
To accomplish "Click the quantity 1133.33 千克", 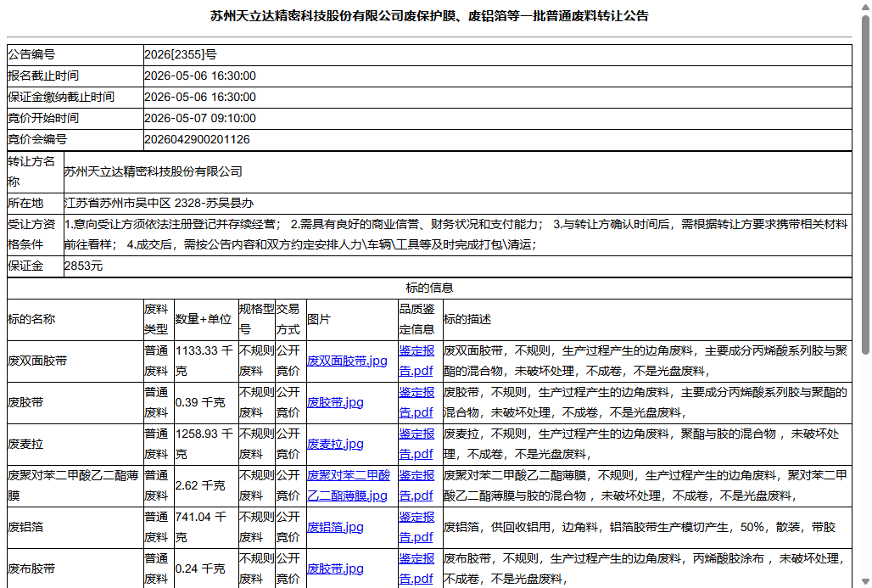I will coord(204,361).
